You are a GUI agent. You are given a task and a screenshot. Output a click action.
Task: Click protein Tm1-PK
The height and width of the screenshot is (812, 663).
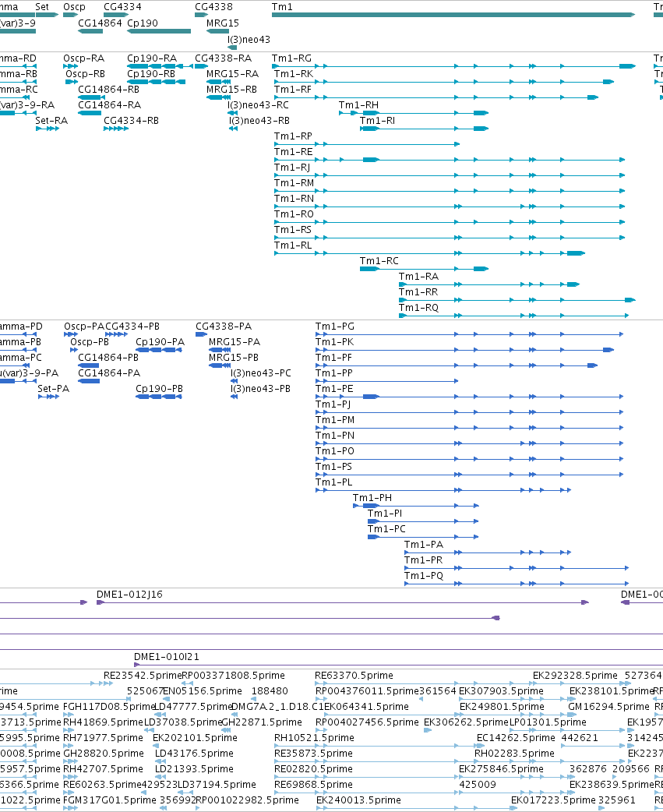click(x=335, y=342)
